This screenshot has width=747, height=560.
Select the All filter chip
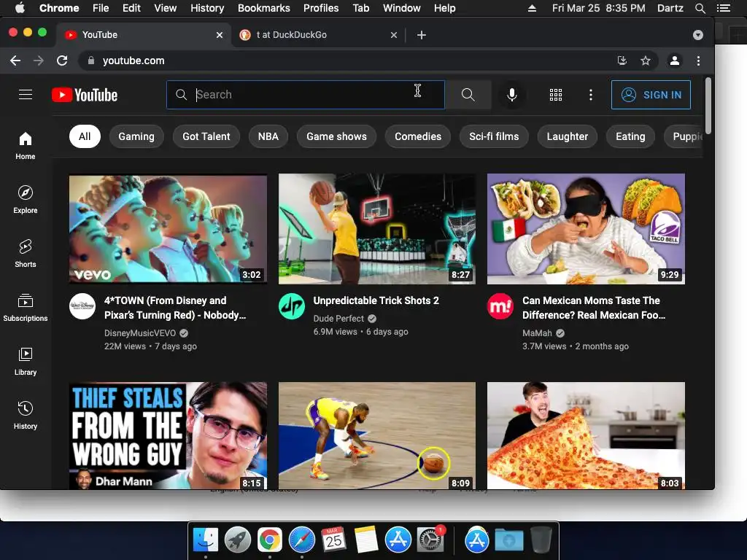(85, 136)
